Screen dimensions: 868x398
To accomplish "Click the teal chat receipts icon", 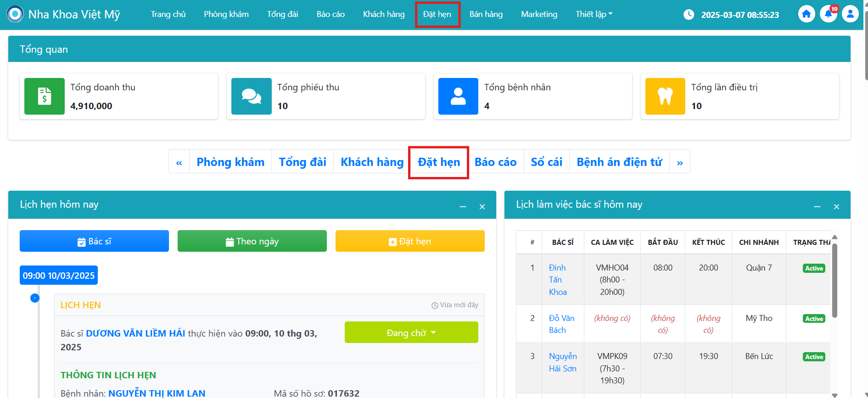I will (x=252, y=96).
